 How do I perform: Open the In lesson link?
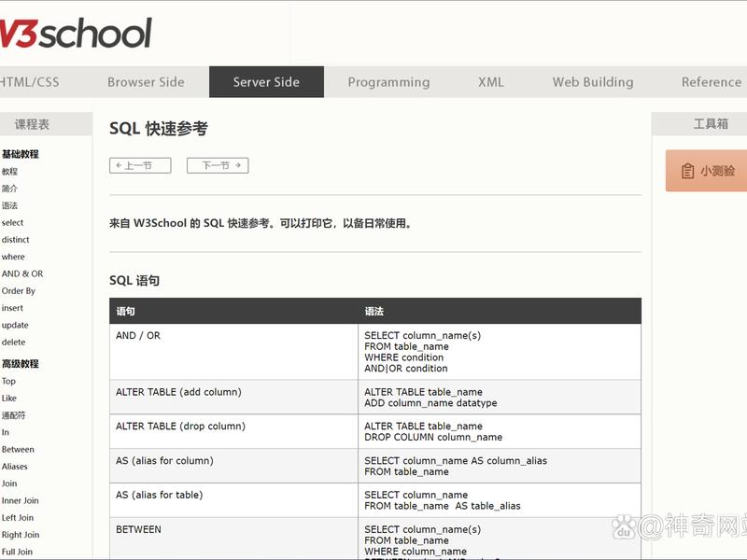[x=6, y=432]
